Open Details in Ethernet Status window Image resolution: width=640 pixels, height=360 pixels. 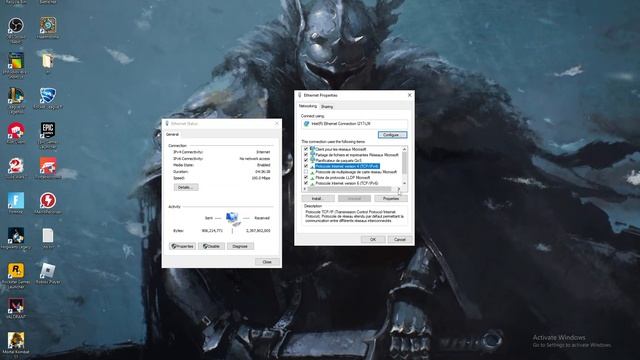(x=186, y=187)
